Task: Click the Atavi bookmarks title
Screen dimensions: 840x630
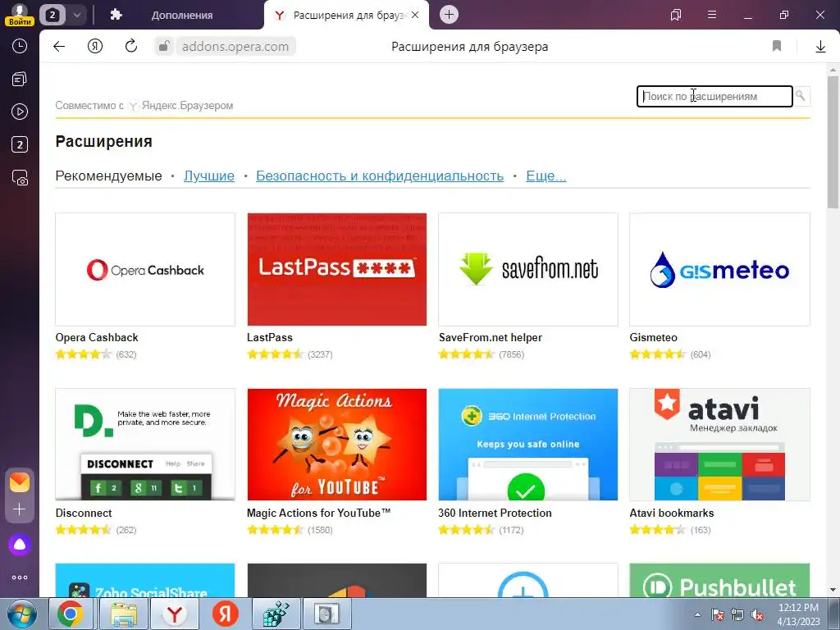Action: click(672, 514)
